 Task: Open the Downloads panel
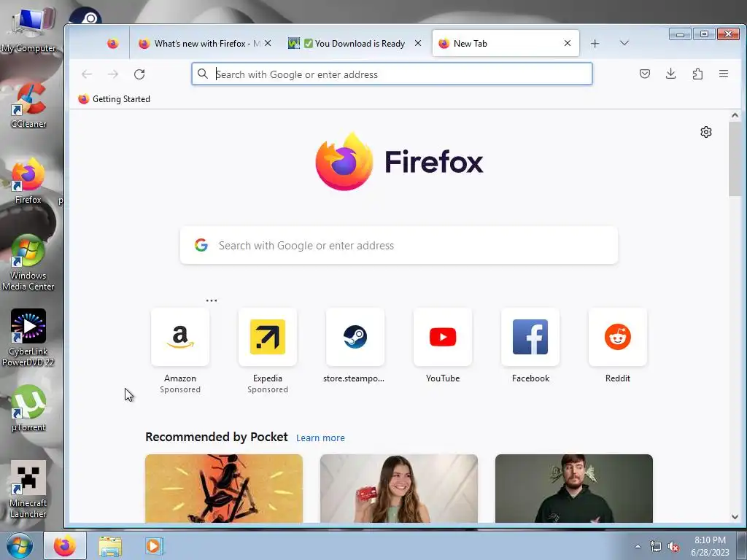pyautogui.click(x=671, y=74)
